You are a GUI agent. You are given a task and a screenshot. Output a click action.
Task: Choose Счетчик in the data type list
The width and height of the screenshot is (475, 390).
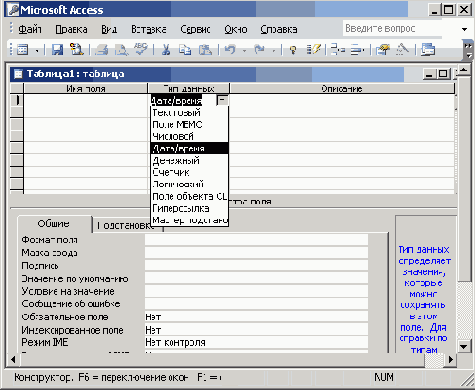(x=190, y=172)
